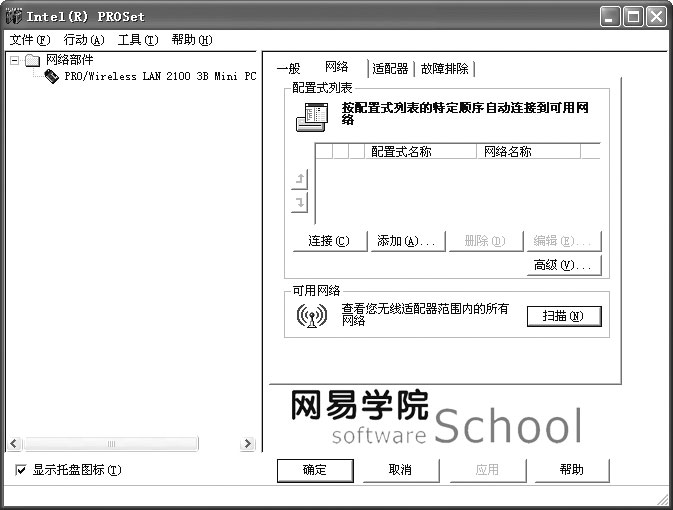
Task: Close the Intel PROSet window
Action: tap(656, 17)
